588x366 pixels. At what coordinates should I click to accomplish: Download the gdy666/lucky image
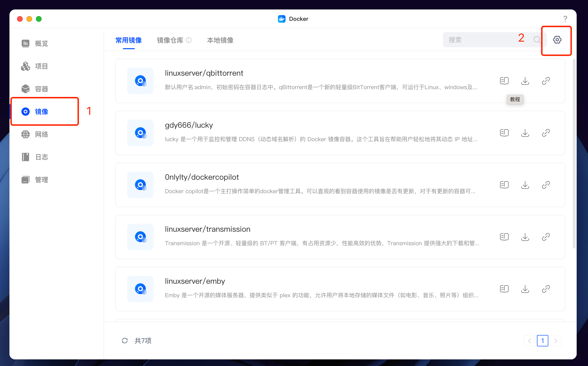[525, 133]
